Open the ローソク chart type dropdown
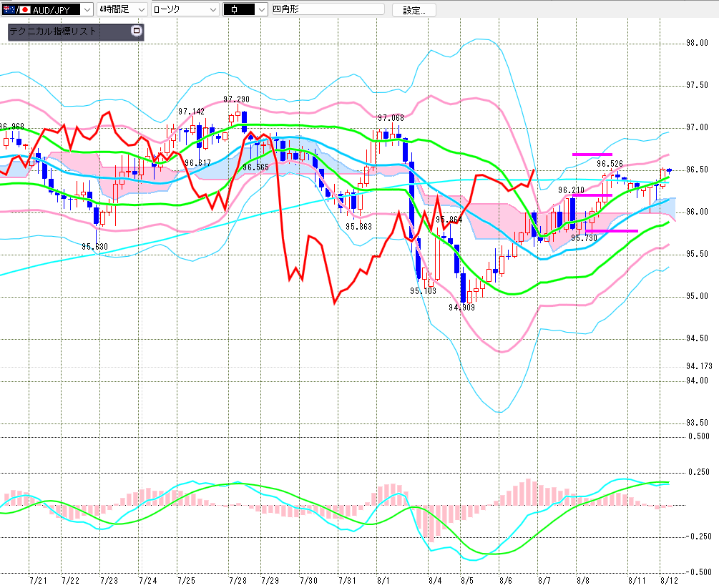719x588 pixels. [213, 9]
